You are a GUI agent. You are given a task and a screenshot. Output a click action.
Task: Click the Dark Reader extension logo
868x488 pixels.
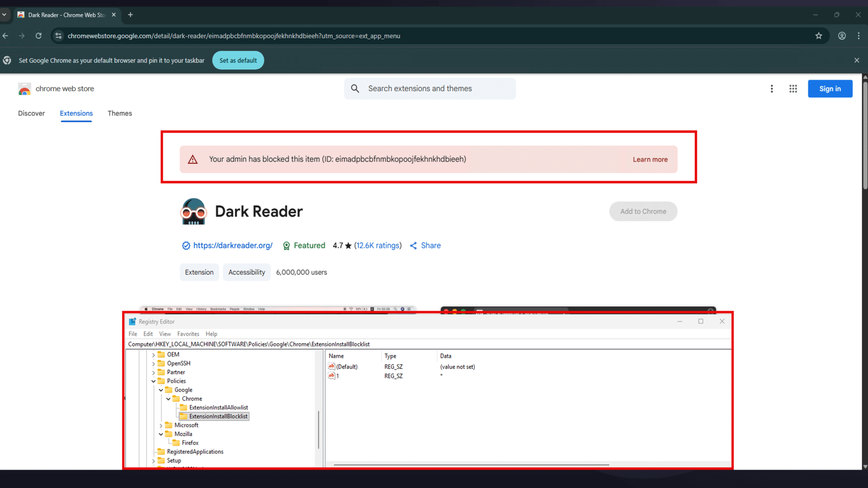[193, 211]
